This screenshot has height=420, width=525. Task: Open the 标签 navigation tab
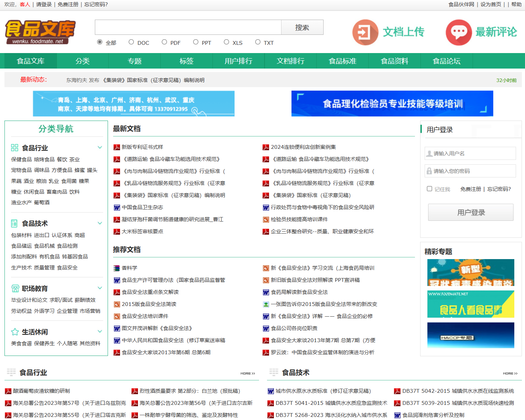[187, 61]
